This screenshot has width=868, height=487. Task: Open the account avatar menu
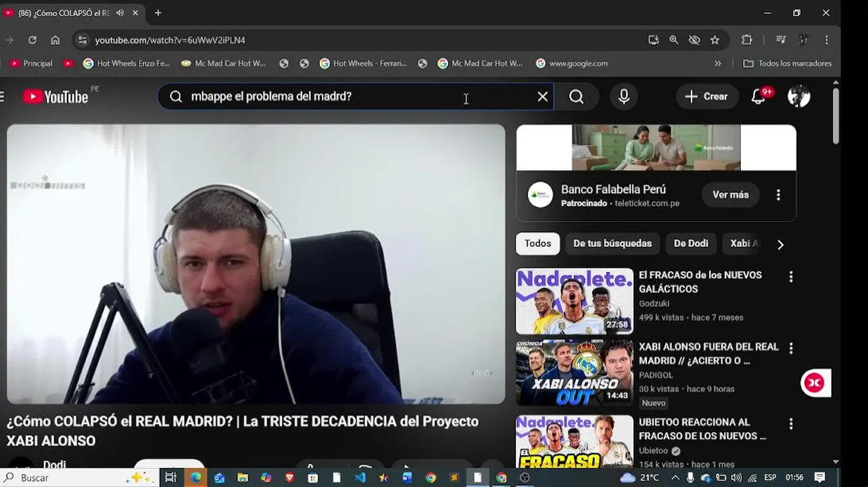coord(798,97)
